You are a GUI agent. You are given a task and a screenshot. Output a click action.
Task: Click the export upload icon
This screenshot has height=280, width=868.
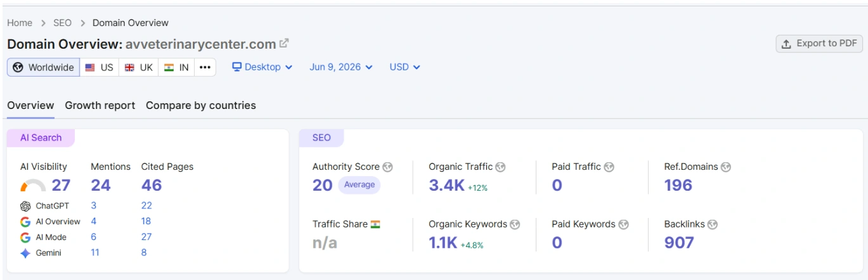(x=786, y=44)
